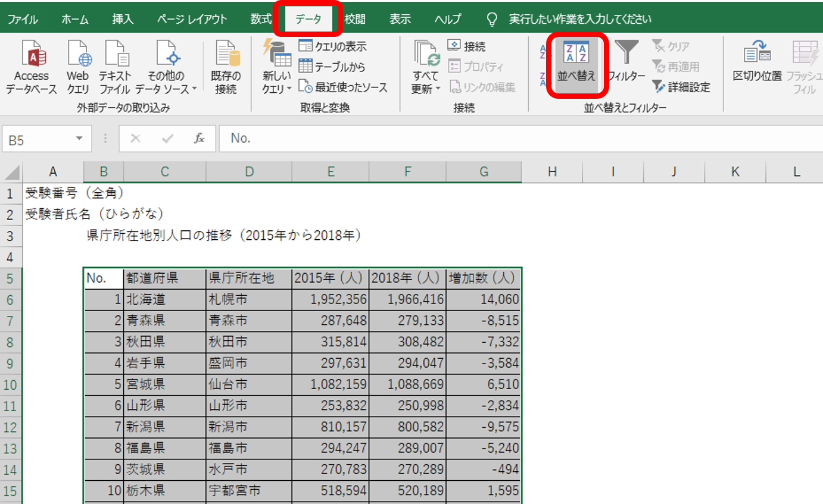This screenshot has width=823, height=504.
Task: Click header cell 増加数（人）
Action: click(x=483, y=278)
